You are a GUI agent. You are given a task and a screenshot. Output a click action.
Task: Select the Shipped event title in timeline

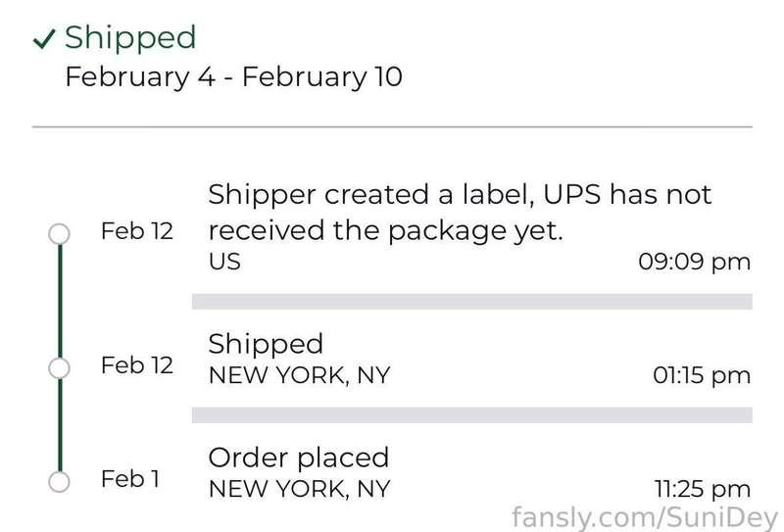266,345
